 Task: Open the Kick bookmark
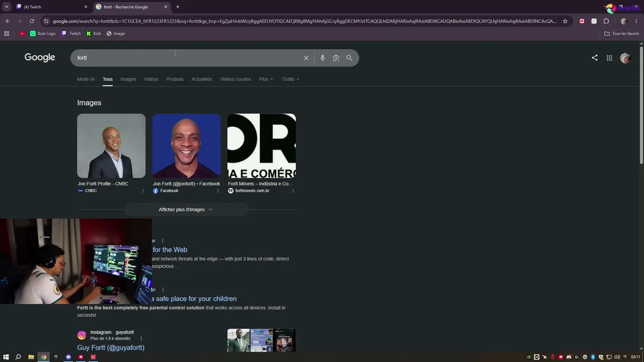(94, 34)
